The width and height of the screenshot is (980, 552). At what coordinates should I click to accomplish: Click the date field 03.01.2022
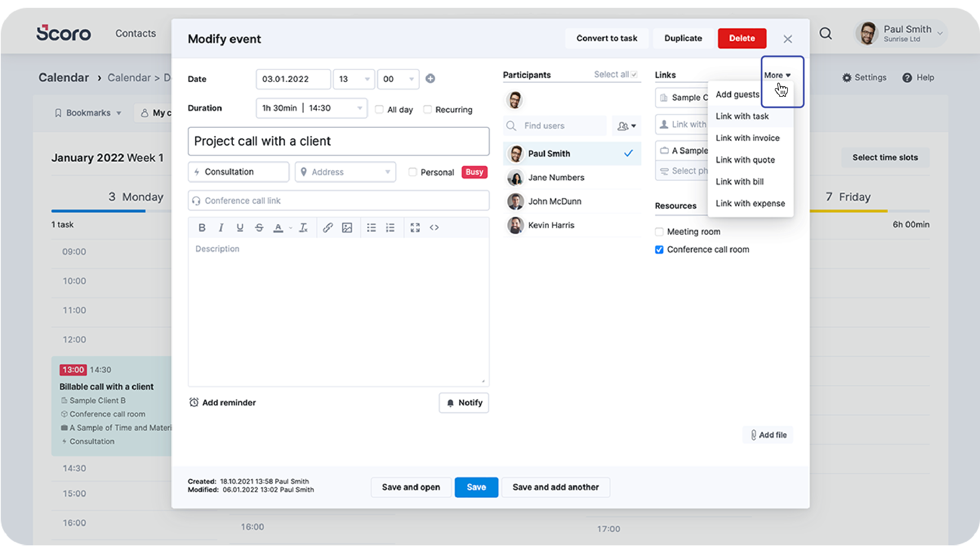pos(293,79)
